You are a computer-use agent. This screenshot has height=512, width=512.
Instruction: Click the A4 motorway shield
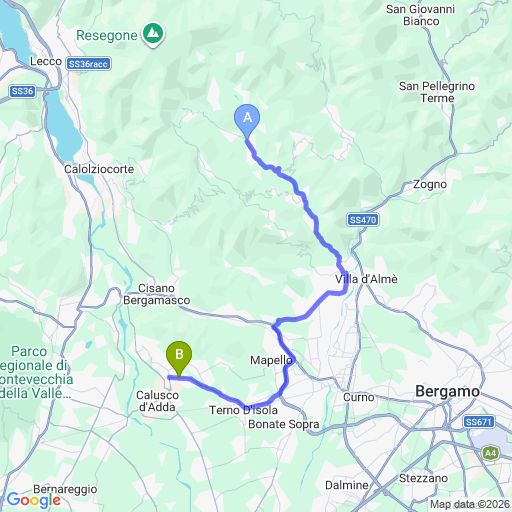click(490, 453)
